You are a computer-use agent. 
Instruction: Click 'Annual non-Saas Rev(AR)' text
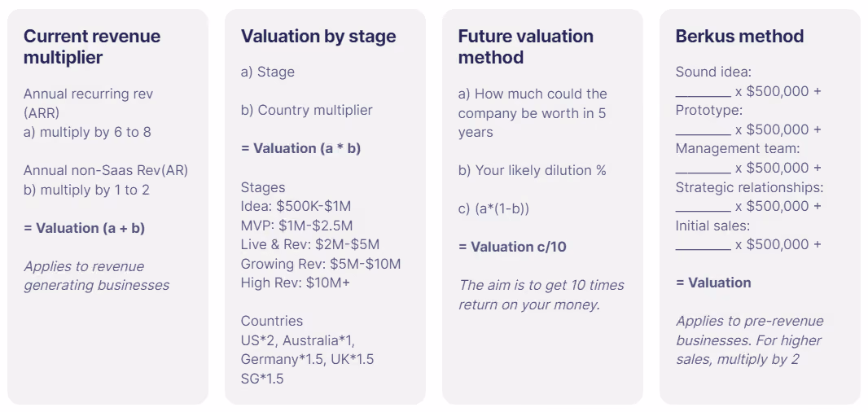[106, 170]
